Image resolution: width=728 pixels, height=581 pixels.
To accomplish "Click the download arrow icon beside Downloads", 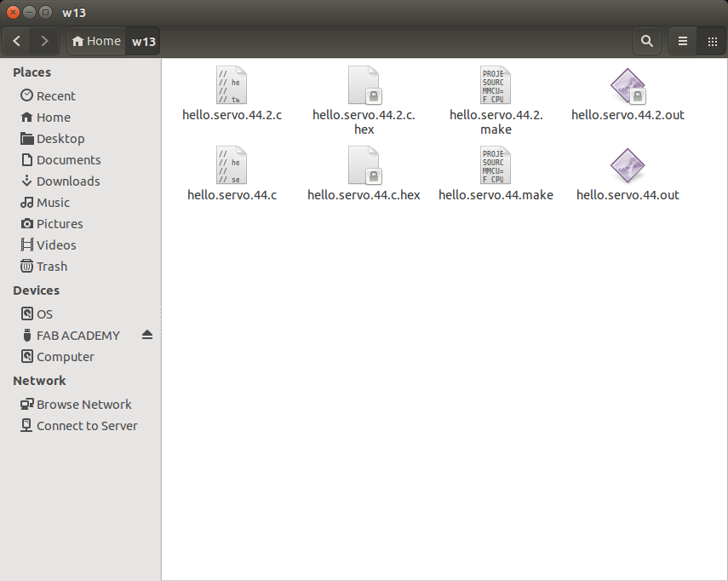I will (27, 181).
